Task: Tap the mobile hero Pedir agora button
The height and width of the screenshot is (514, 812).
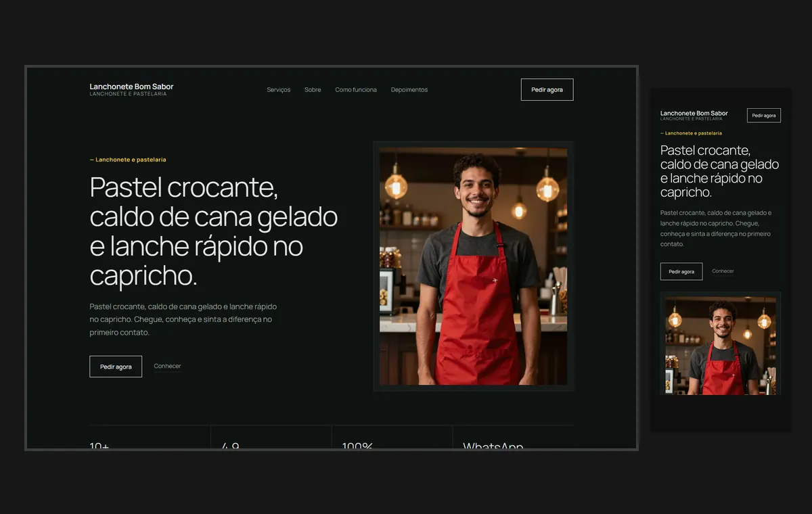Action: pos(681,271)
